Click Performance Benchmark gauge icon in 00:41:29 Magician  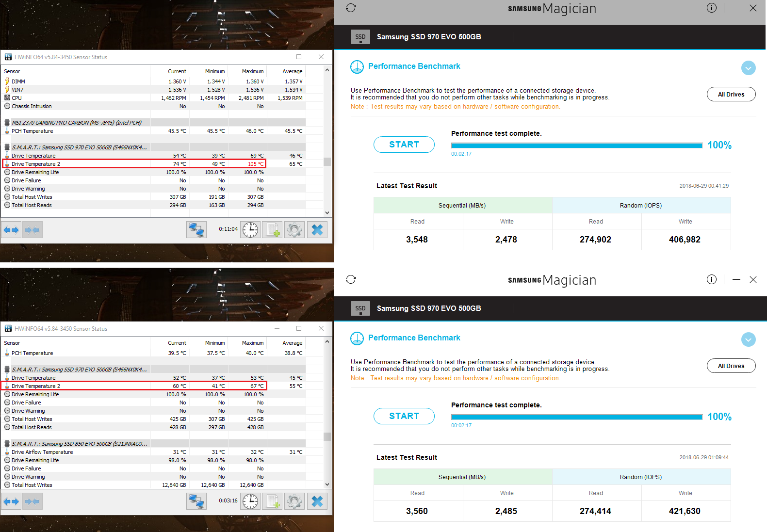point(357,67)
